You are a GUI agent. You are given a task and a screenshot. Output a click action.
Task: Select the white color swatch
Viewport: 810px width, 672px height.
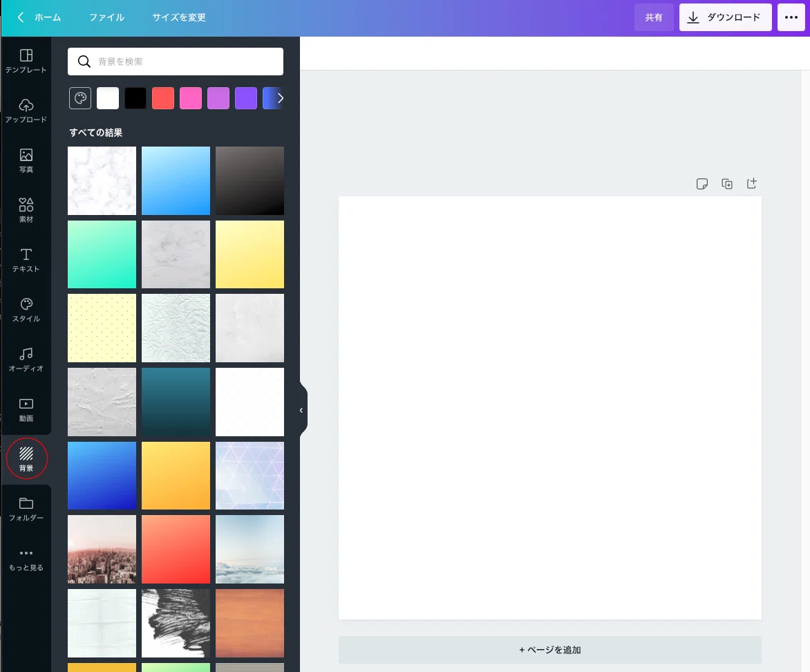(108, 98)
